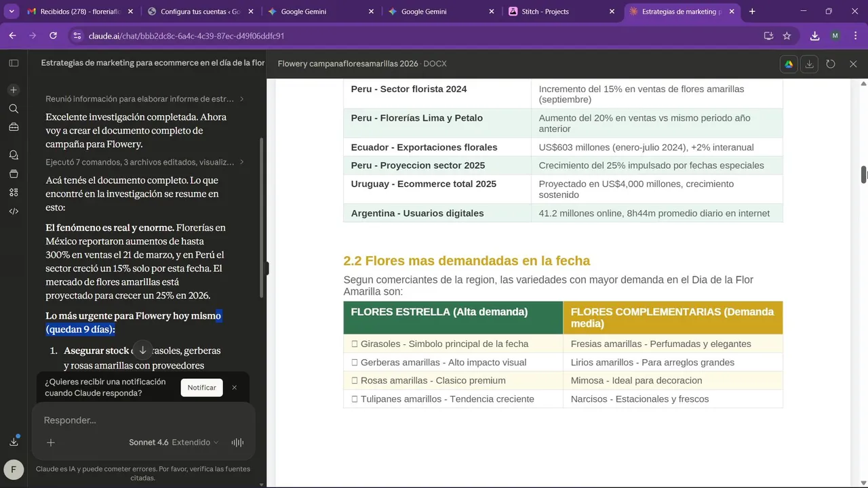Open the grid-style icon in the left rail

pyautogui.click(x=14, y=192)
